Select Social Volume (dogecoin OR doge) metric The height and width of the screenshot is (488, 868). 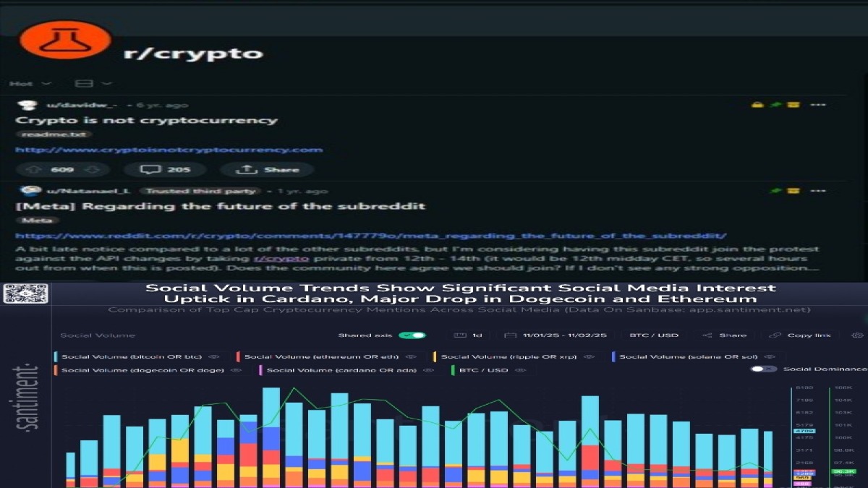pyautogui.click(x=142, y=370)
